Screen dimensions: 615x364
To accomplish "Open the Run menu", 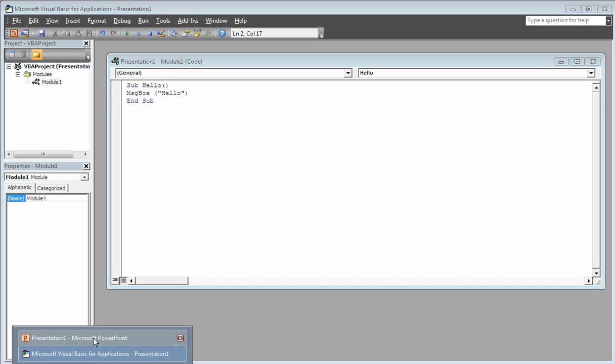I will 143,21.
